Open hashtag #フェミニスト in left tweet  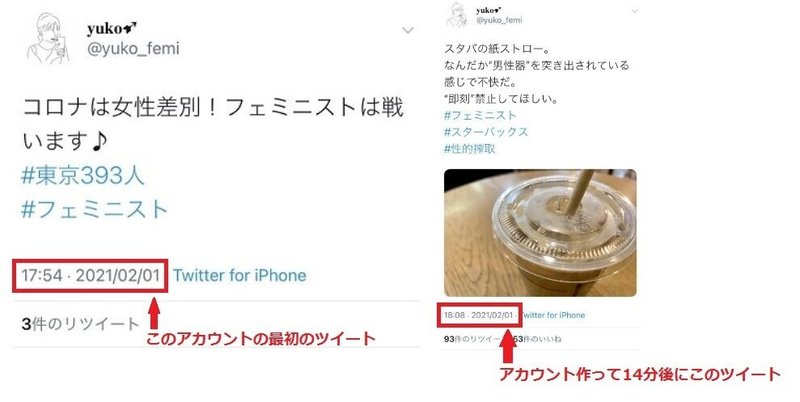(94, 209)
